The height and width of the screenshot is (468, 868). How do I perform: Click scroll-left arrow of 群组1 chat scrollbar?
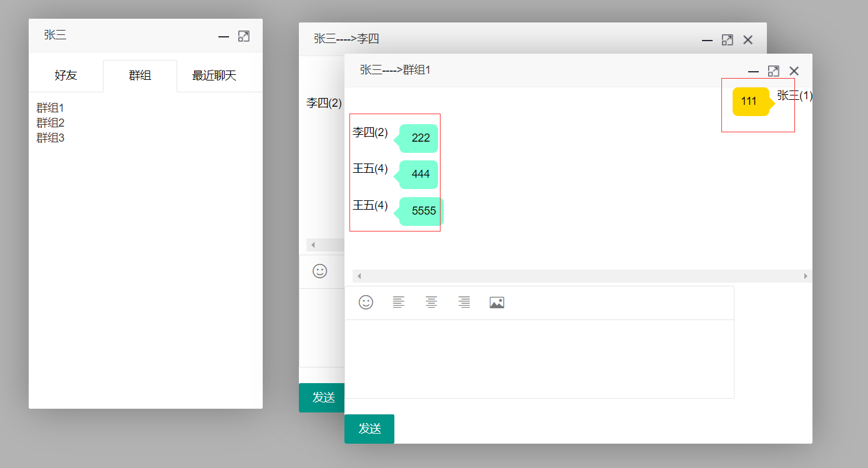pyautogui.click(x=359, y=276)
